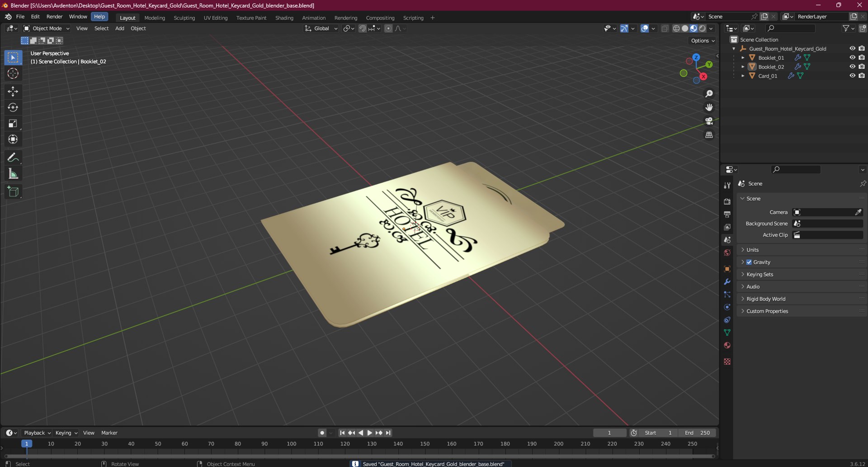
Task: Click the Camera object field
Action: [x=827, y=212]
